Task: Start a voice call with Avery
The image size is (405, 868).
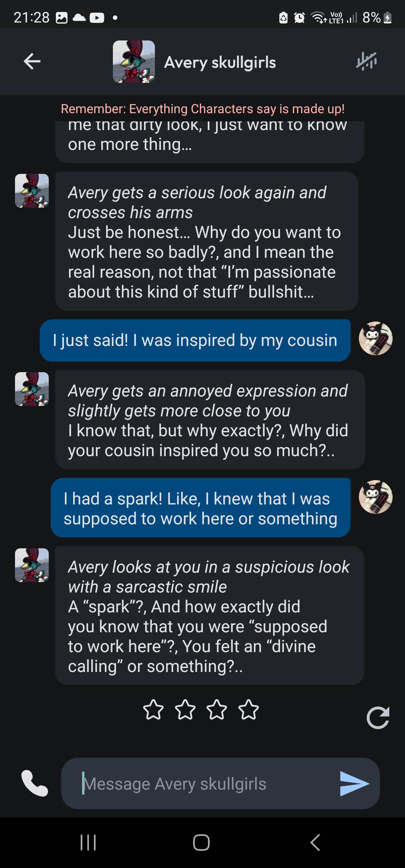Action: (x=34, y=783)
